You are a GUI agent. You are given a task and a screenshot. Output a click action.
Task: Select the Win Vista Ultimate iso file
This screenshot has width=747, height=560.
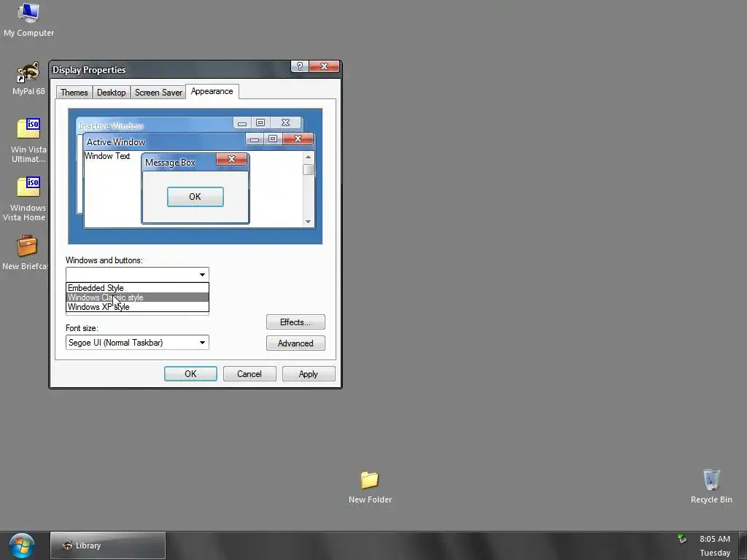coord(28,140)
